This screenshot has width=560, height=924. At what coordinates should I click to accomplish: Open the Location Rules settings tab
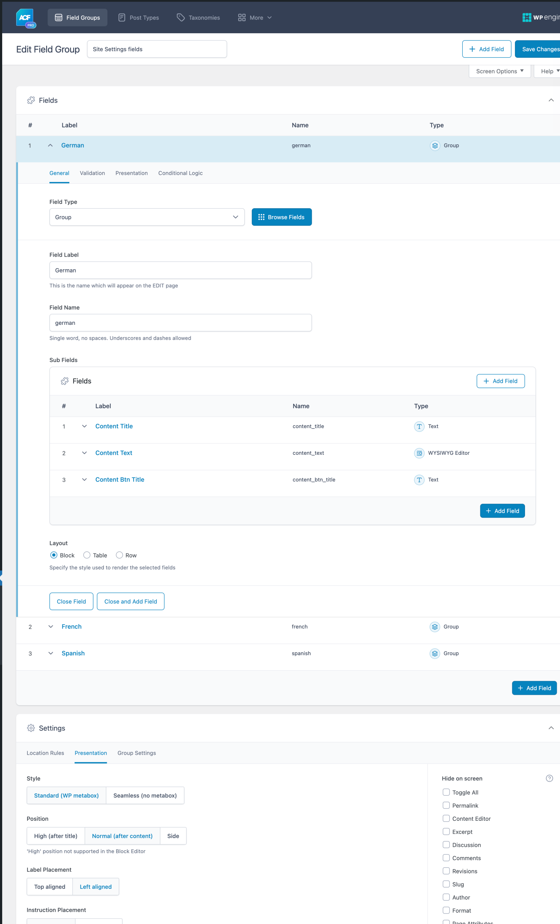[x=45, y=753]
